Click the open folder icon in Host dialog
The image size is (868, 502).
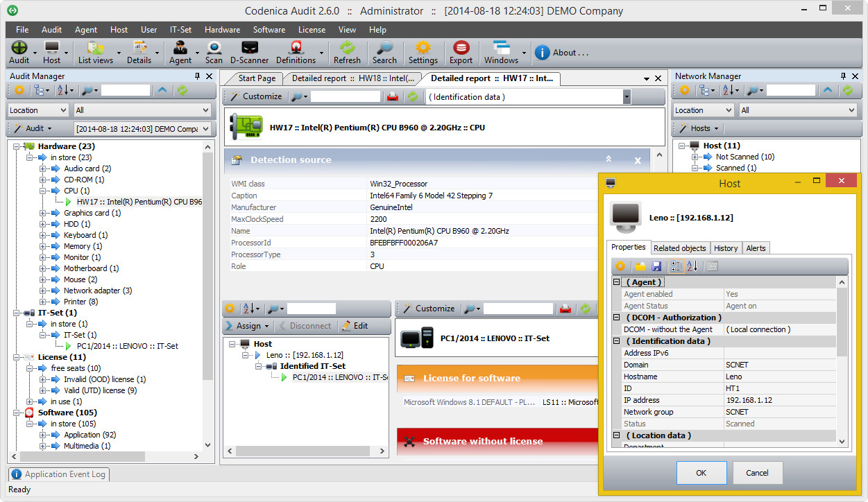point(640,266)
